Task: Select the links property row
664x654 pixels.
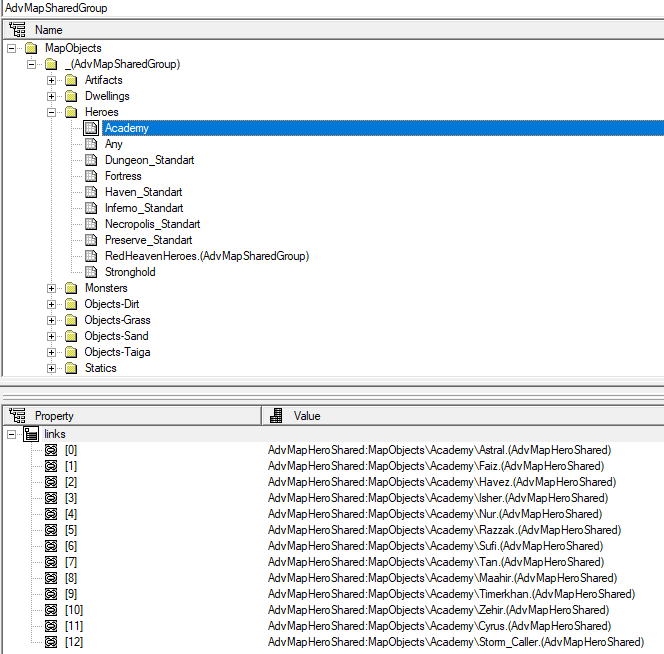Action: pyautogui.click(x=55, y=434)
